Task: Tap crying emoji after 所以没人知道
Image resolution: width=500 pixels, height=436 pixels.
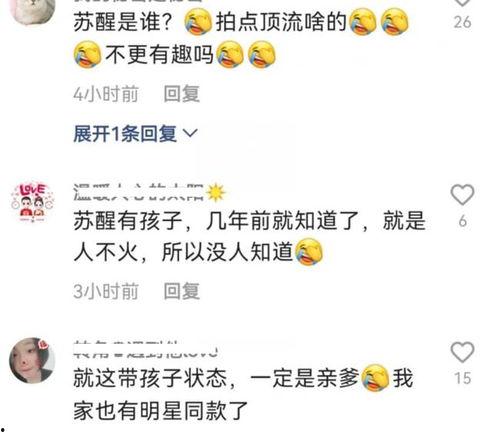Action: (x=309, y=252)
